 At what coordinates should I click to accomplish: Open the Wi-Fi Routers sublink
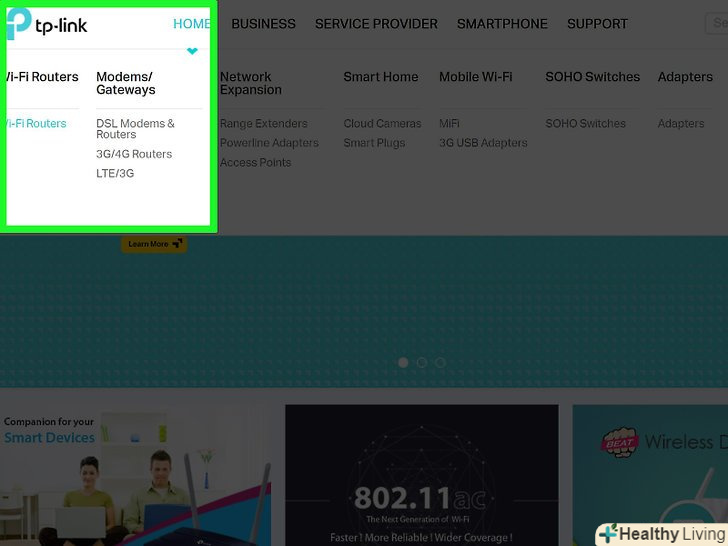(35, 124)
